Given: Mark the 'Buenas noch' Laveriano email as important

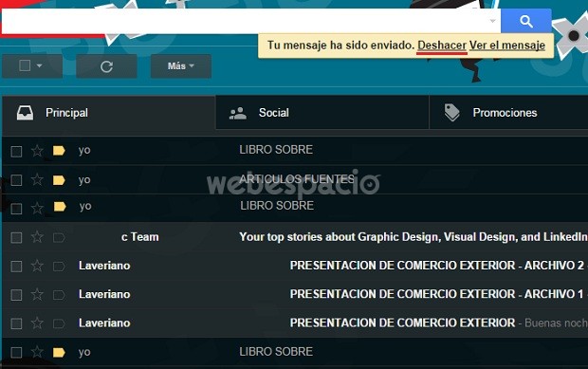Looking at the screenshot, I should click(59, 323).
